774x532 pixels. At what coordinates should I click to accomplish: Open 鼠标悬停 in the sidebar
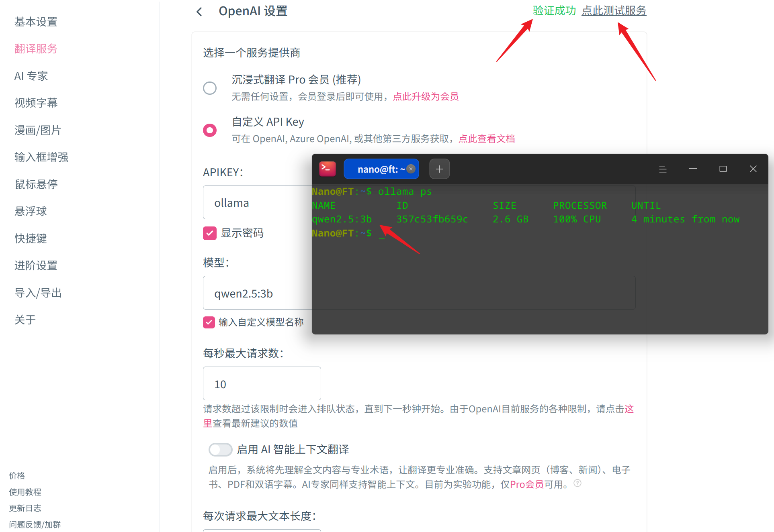(36, 184)
